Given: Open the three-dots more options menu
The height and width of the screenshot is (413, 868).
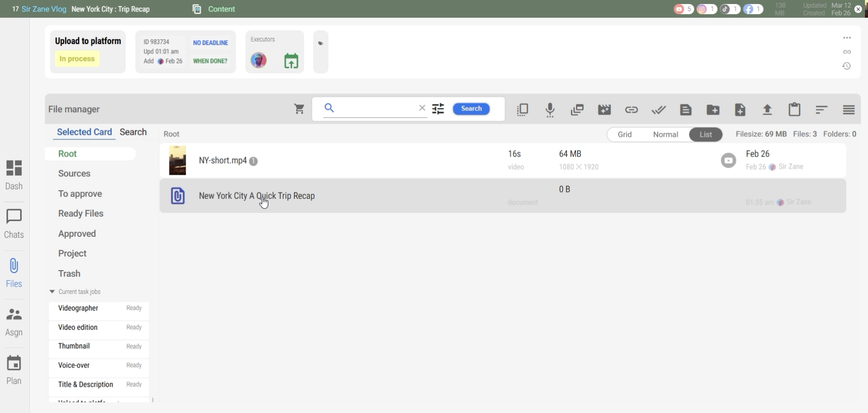Looking at the screenshot, I should pos(847,38).
